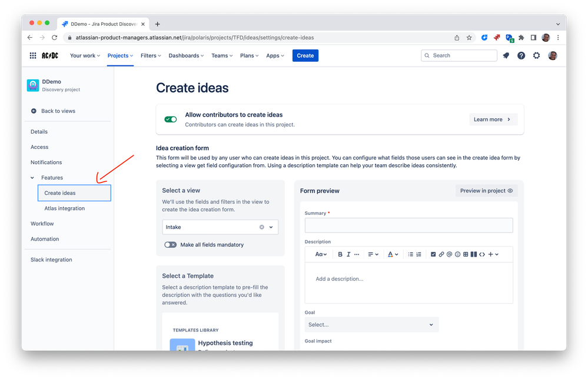
Task: Open Workflow settings page
Action: [42, 224]
